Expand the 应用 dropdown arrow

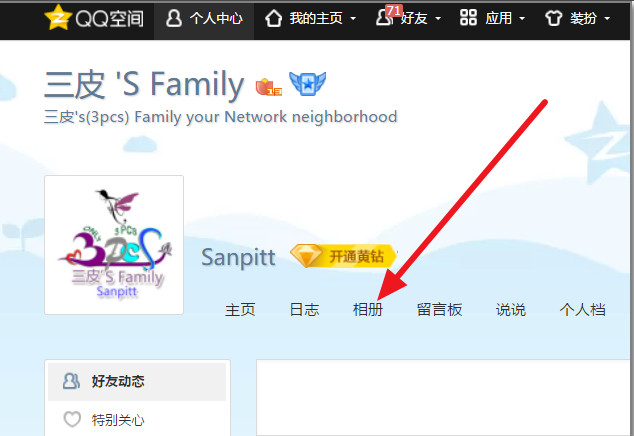click(522, 19)
